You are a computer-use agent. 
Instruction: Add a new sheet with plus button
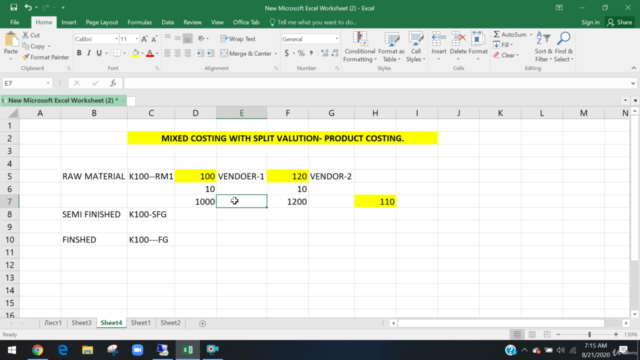point(202,323)
